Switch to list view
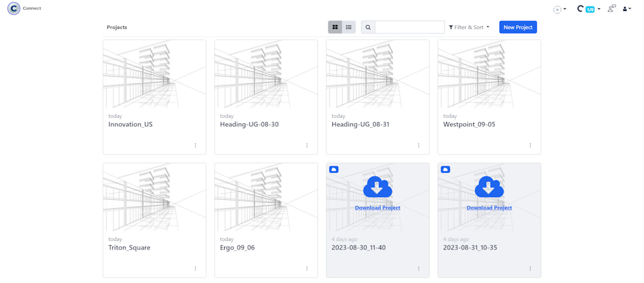644x283 pixels. (348, 27)
